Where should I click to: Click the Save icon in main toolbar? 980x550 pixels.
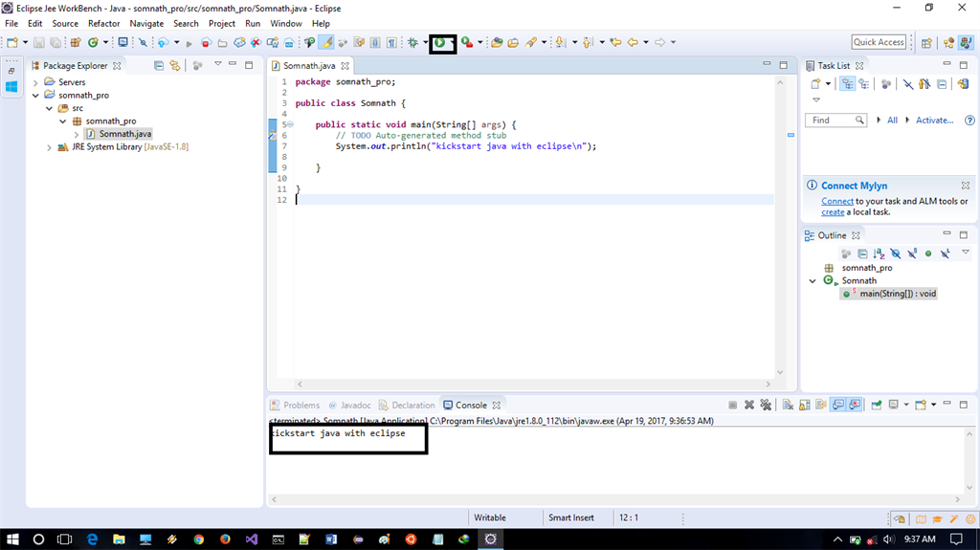pyautogui.click(x=39, y=42)
